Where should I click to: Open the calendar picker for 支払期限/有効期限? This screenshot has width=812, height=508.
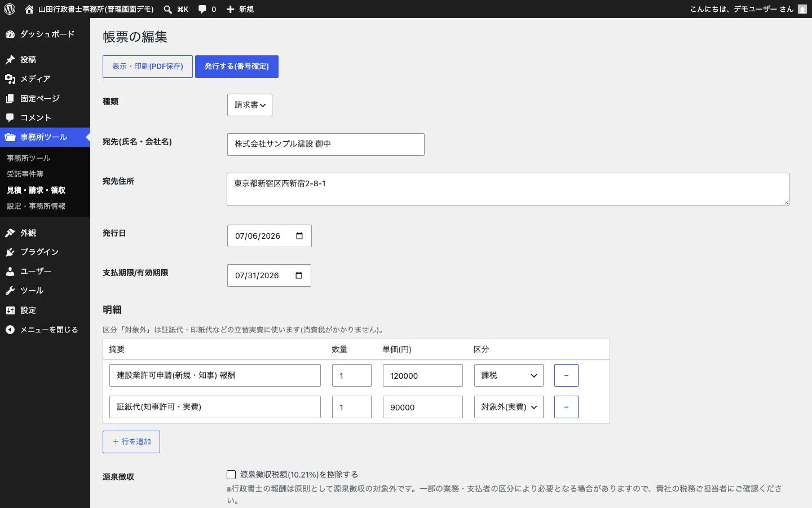(299, 275)
